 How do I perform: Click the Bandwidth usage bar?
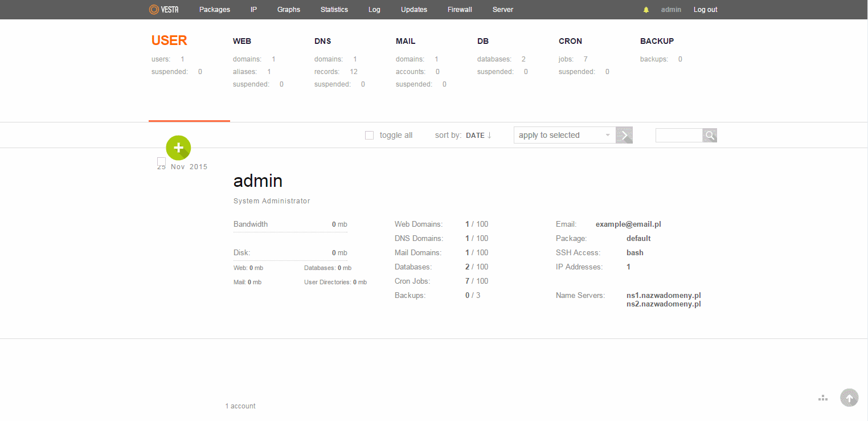point(290,232)
